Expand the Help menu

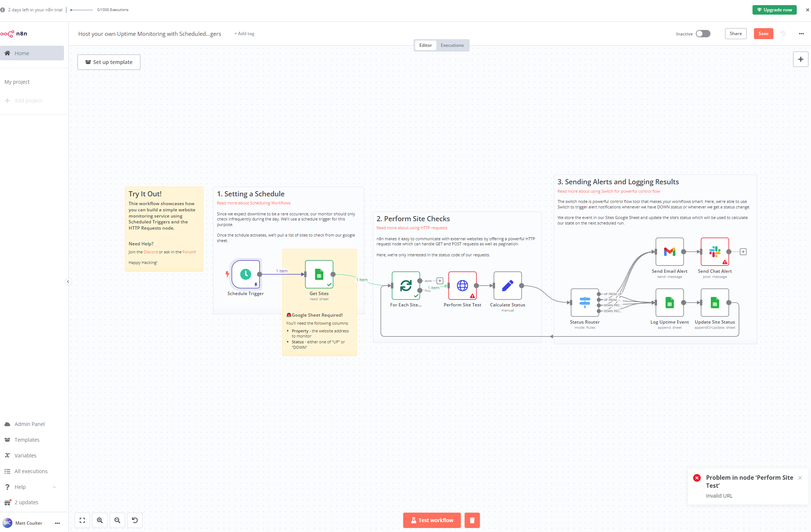[32, 487]
